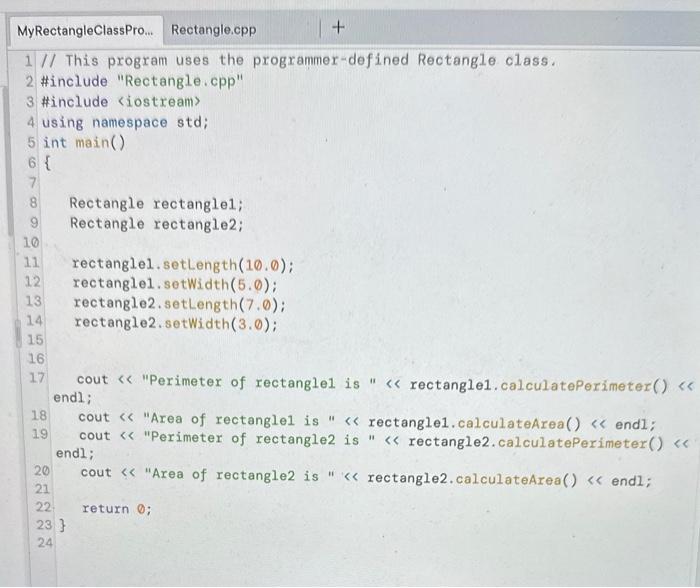Click Rectangle rectangle1; declaration
Viewport: 700px width, 588px height.
point(156,204)
